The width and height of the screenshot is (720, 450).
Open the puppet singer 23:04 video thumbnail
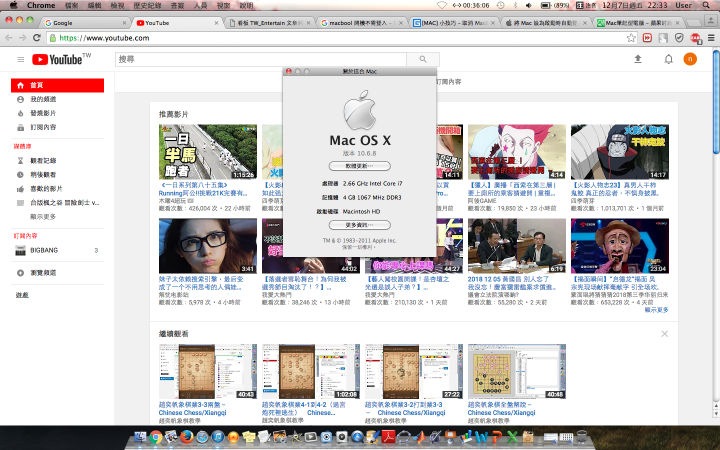coord(620,246)
